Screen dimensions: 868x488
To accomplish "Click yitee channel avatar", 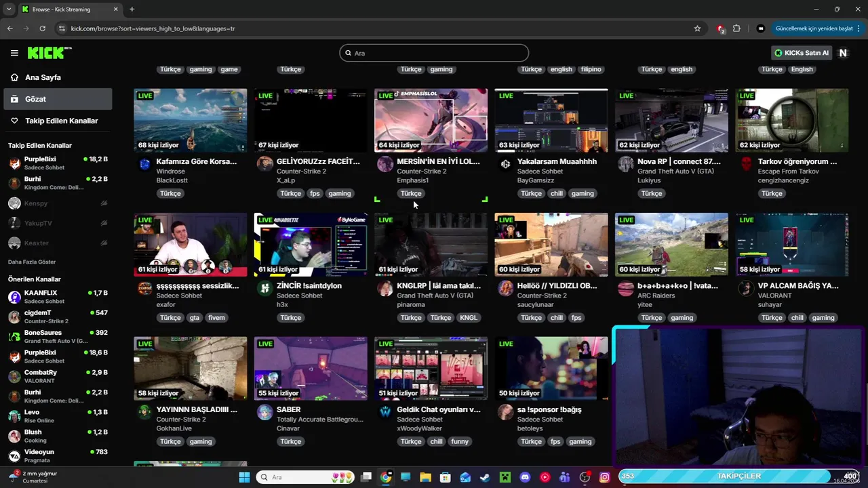I will (x=626, y=288).
